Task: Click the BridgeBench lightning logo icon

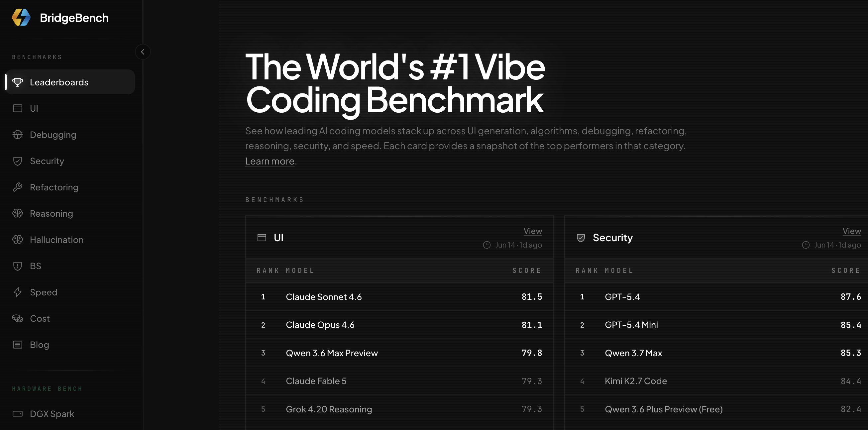Action: (x=21, y=17)
